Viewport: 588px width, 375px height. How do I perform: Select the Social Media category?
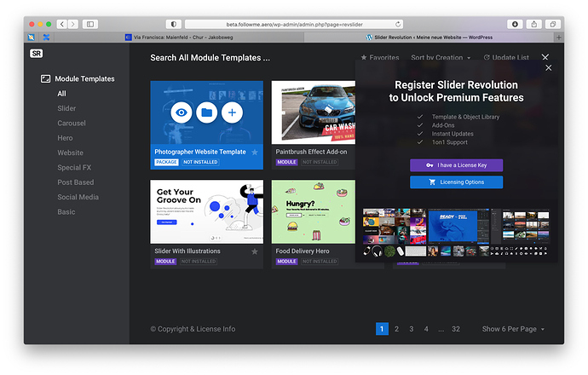pos(78,197)
